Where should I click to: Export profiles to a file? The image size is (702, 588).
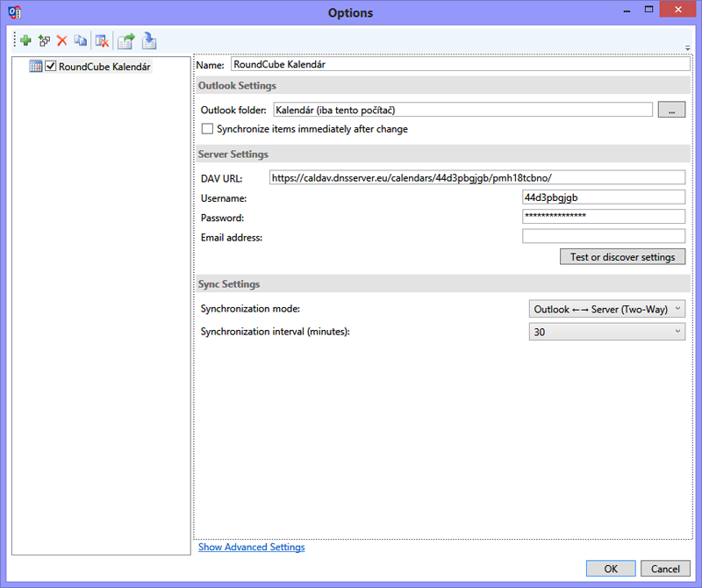[x=126, y=41]
